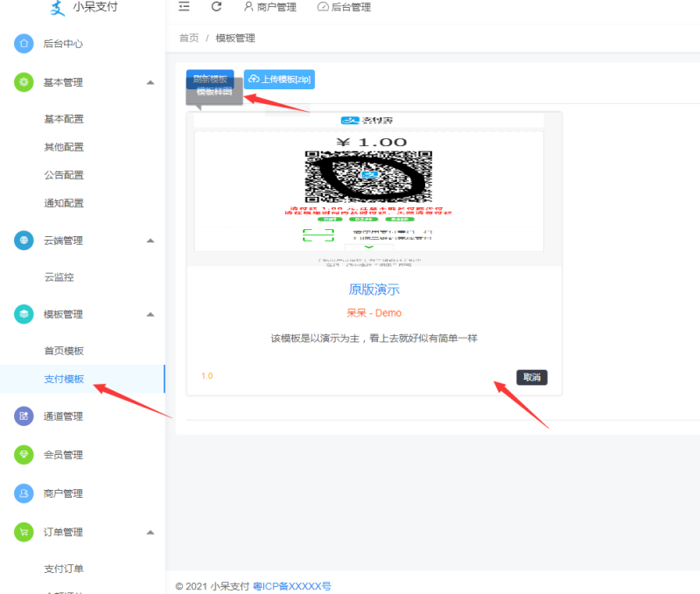The width and height of the screenshot is (700, 594).
Task: Select 云监控 submenu item
Action: 59,277
